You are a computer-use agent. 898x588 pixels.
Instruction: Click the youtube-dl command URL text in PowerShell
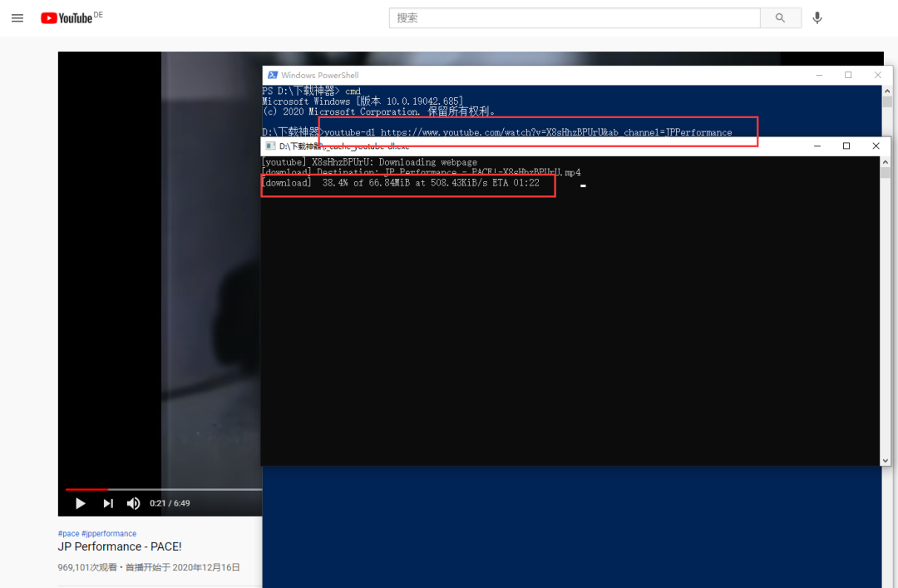[x=528, y=132]
